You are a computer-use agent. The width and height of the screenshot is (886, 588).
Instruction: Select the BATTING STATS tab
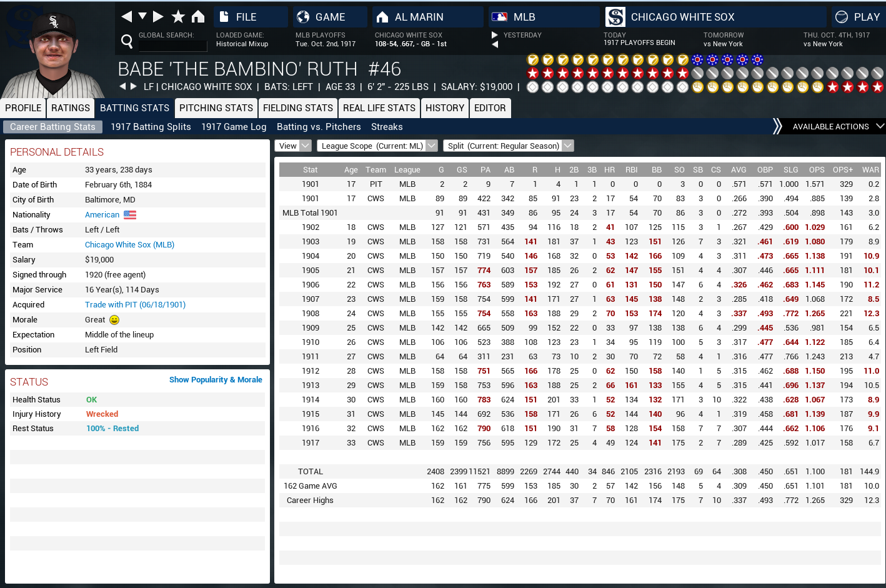coord(134,108)
